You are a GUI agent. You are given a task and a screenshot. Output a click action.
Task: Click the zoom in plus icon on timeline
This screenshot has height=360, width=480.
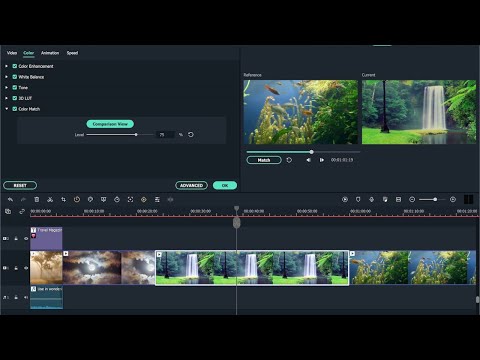click(x=453, y=199)
